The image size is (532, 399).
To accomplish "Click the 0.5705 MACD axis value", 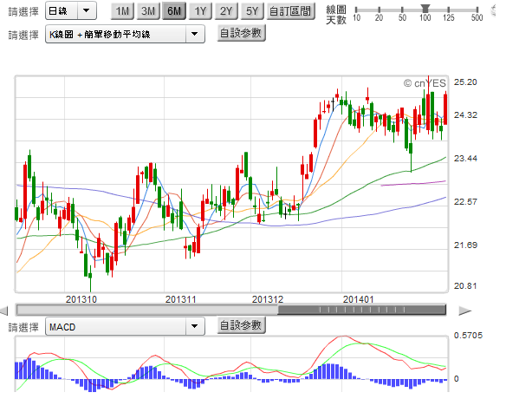I will tap(468, 336).
